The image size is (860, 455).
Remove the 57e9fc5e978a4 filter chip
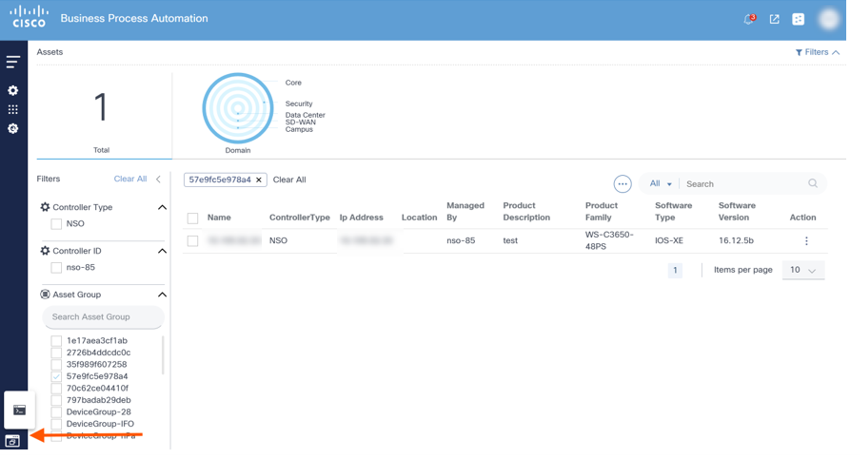[x=259, y=180]
